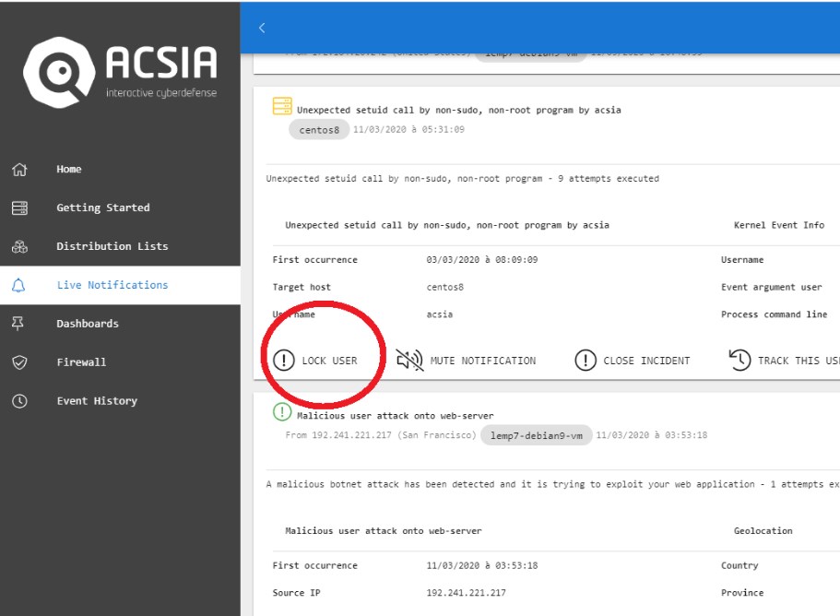Click the Lock User exclamation icon
Viewport: 840px width, 616px height.
(284, 360)
